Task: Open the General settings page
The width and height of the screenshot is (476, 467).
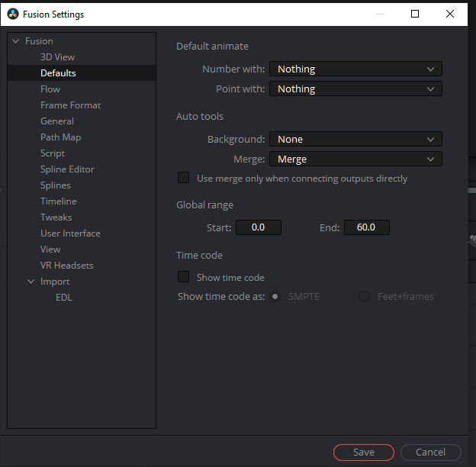Action: 57,121
